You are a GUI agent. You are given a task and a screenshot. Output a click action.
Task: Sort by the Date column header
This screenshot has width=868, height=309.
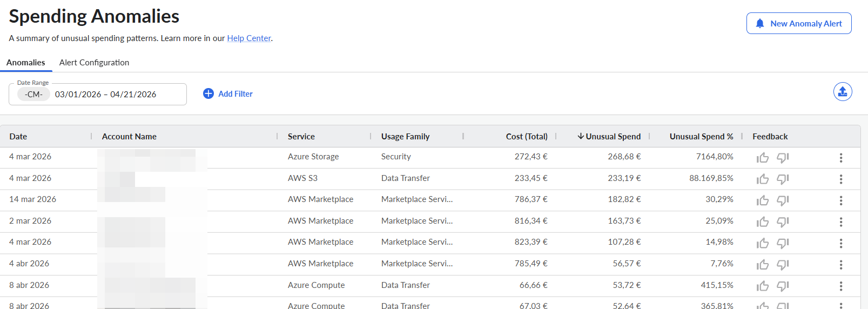coord(18,137)
